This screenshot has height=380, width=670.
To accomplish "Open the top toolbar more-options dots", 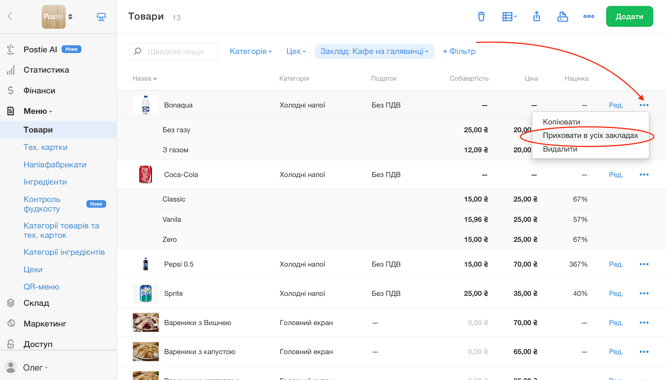I will click(x=588, y=16).
